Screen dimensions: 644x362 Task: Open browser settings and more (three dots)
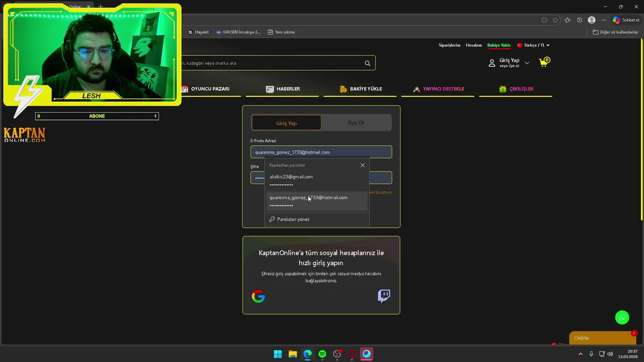[604, 20]
